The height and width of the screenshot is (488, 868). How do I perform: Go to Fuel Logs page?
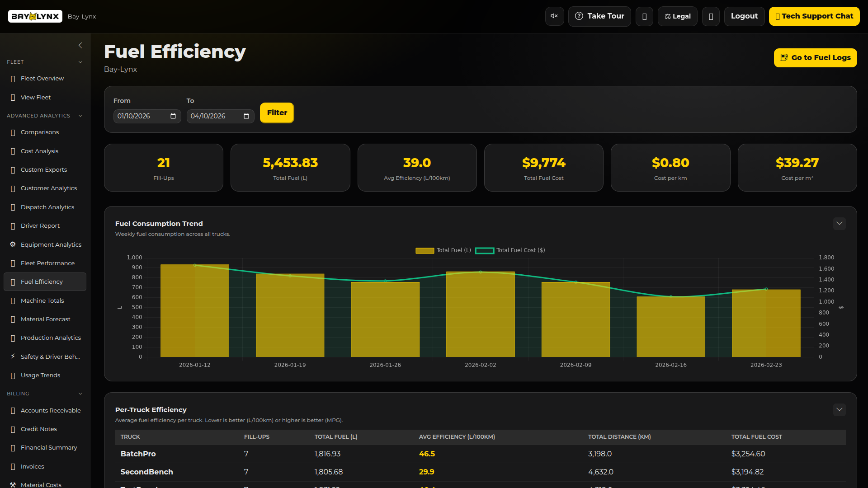pyautogui.click(x=815, y=58)
